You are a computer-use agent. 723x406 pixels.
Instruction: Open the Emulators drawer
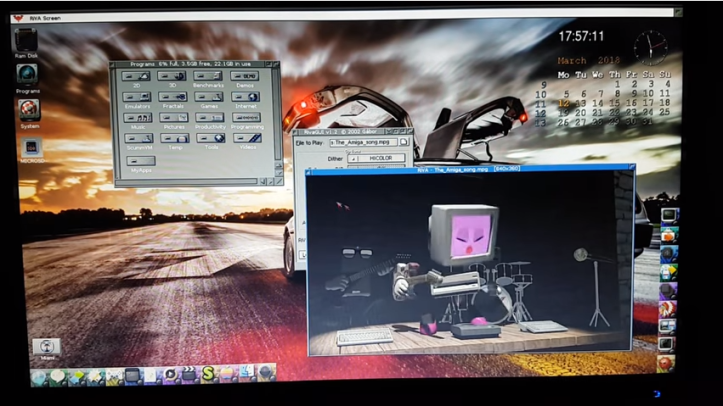138,97
